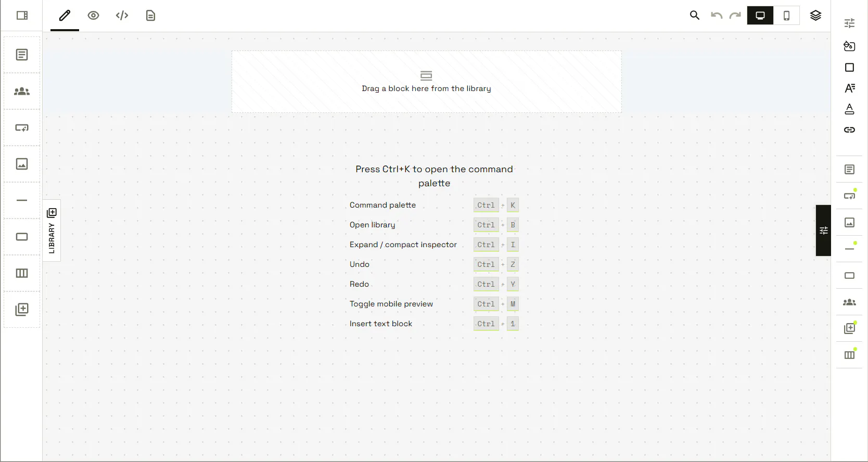Open the code view tab
Viewport: 868px width, 462px height.
pyautogui.click(x=122, y=16)
